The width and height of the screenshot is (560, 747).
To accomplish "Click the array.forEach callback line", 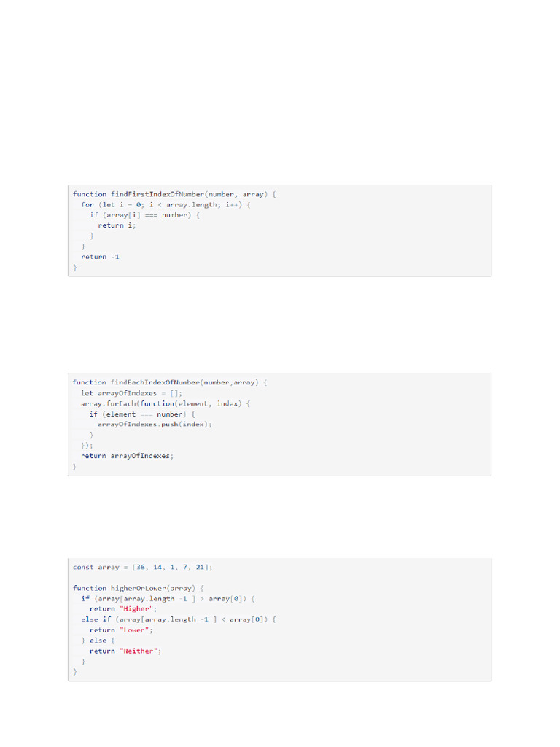I will tap(166, 403).
